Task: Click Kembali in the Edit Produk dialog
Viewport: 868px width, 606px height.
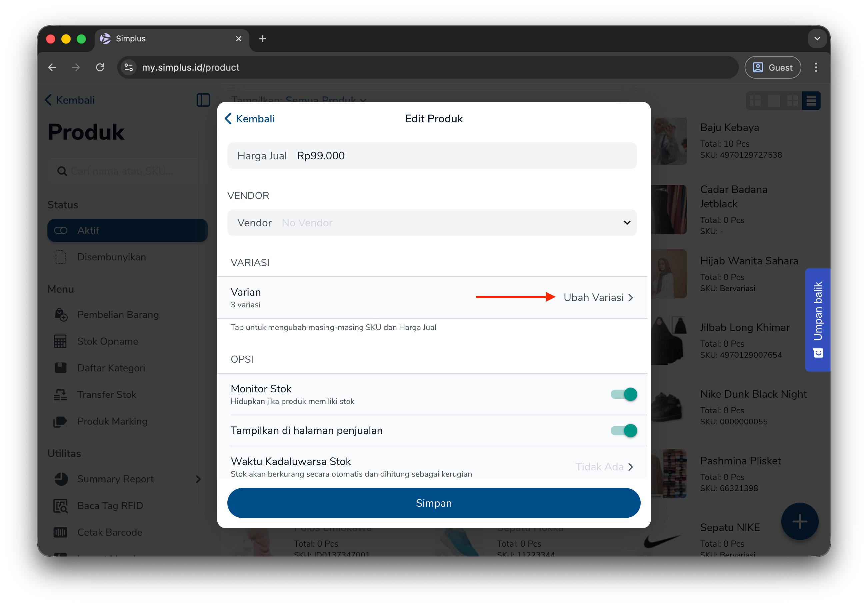Action: (x=250, y=119)
